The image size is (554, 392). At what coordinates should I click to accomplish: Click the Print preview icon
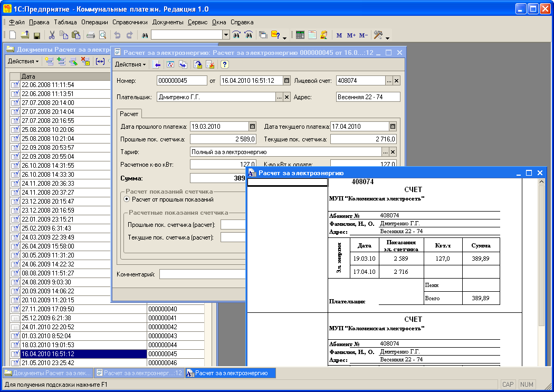point(102,35)
